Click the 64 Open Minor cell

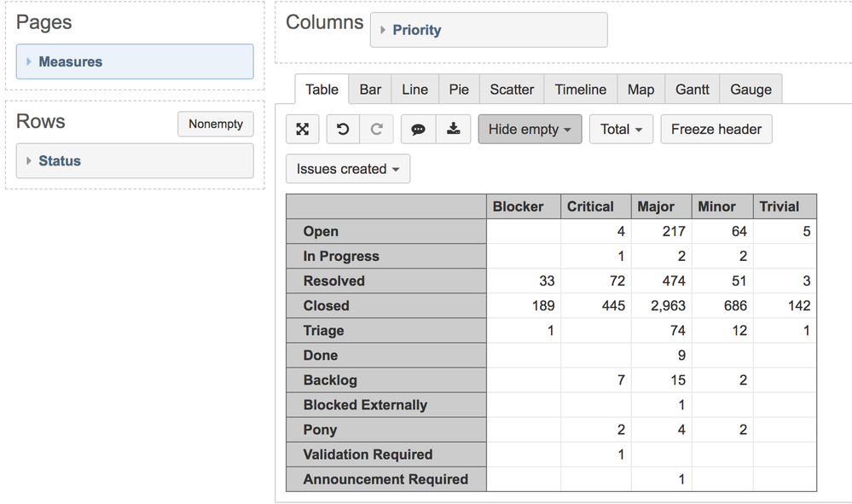pyautogui.click(x=722, y=231)
